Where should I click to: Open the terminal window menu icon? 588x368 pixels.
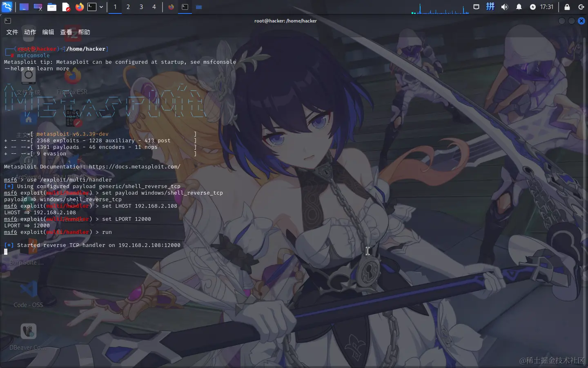coord(8,21)
